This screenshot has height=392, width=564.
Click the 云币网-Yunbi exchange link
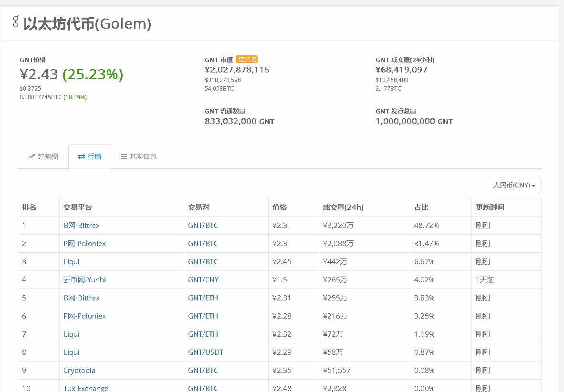[x=84, y=279]
